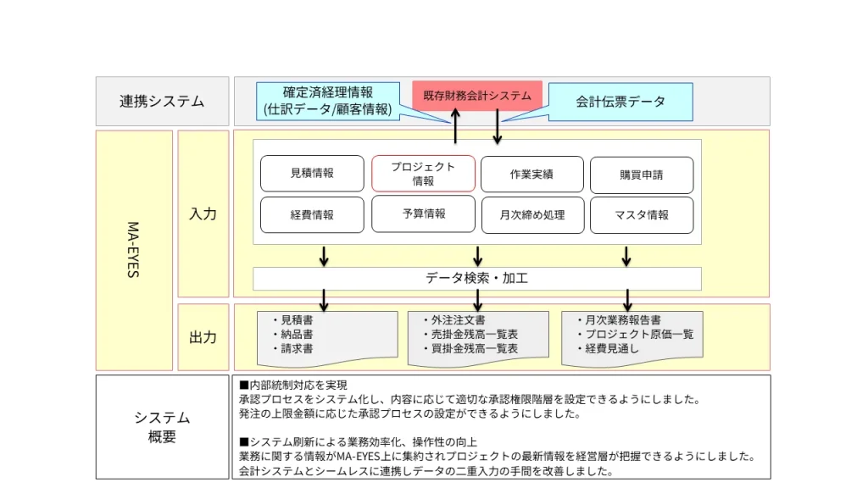Click the line starting 承認プロセスをシステム化し
Image resolution: width=868 pixels, height=488 pixels.
[x=470, y=400]
